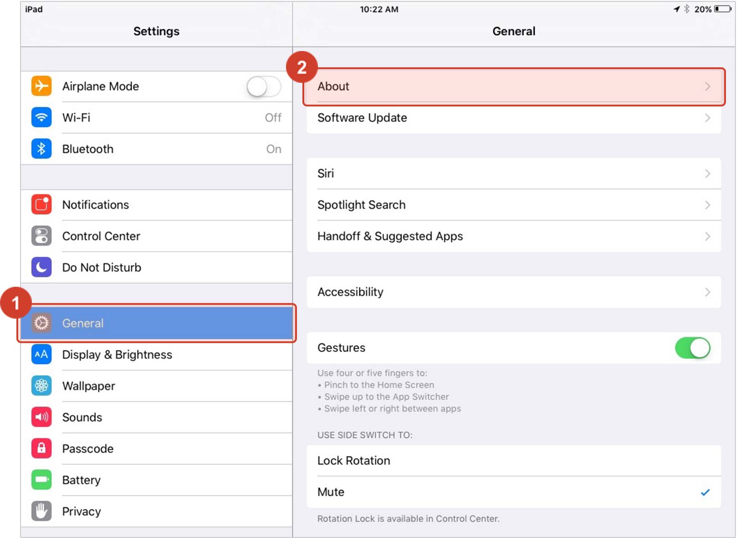Select the Control Center icon
The image size is (756, 538).
(41, 236)
